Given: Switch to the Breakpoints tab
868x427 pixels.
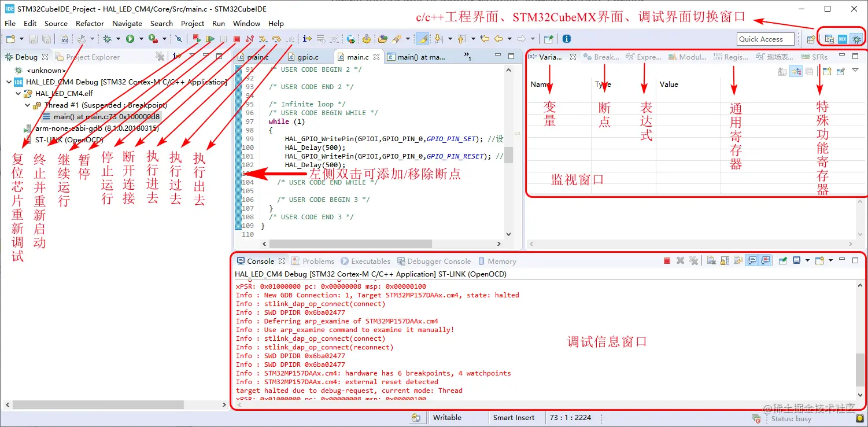Looking at the screenshot, I should 601,57.
